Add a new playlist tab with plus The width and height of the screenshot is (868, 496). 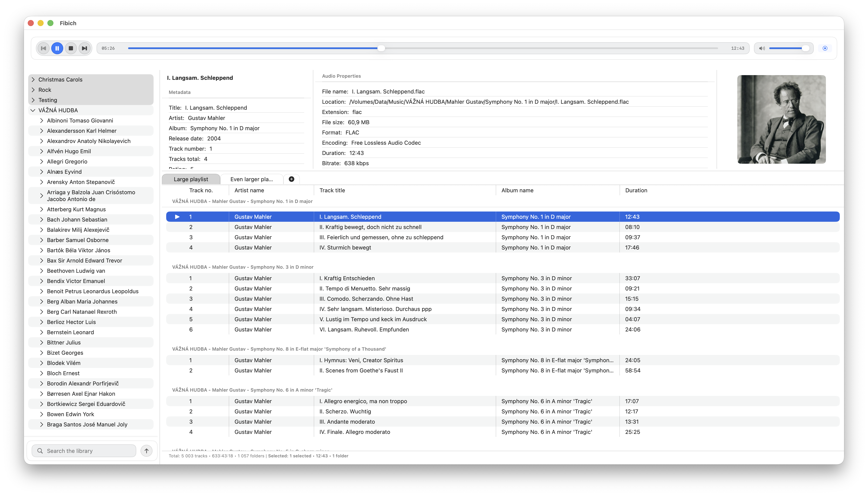(292, 179)
